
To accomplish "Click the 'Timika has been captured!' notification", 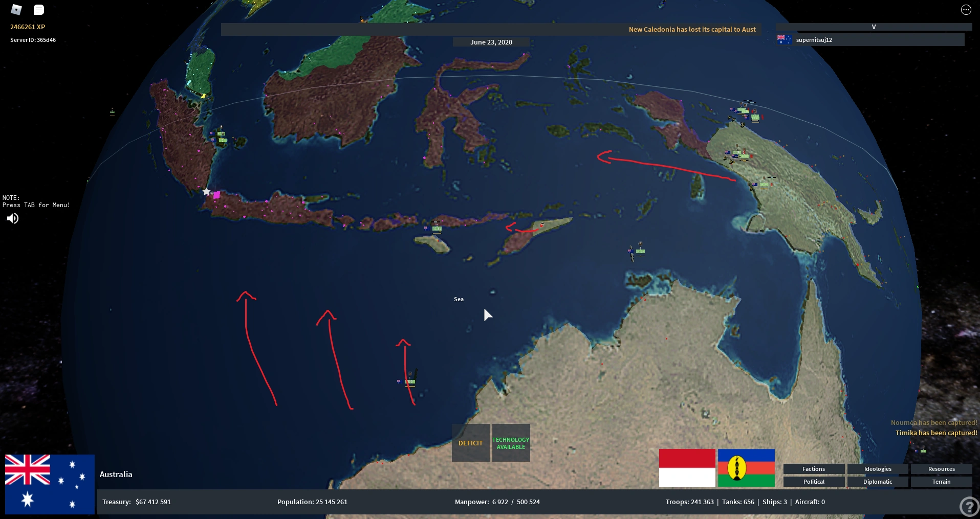I will tap(936, 433).
